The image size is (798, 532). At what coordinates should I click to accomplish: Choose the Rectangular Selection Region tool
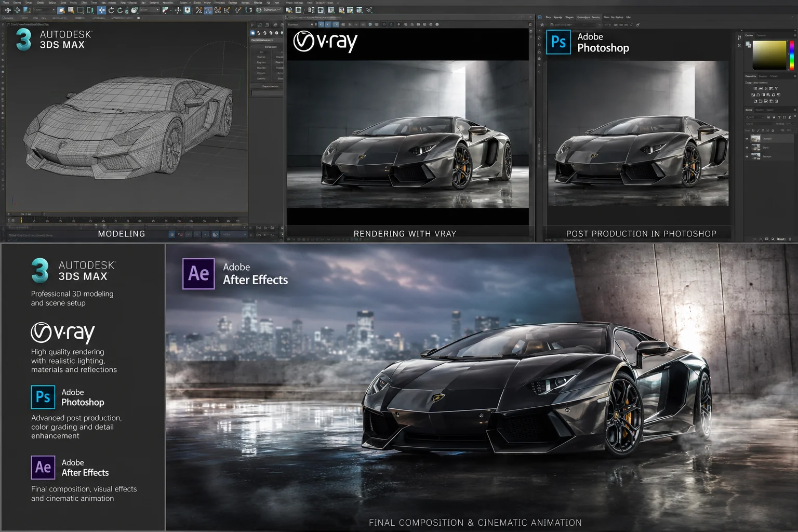click(81, 10)
